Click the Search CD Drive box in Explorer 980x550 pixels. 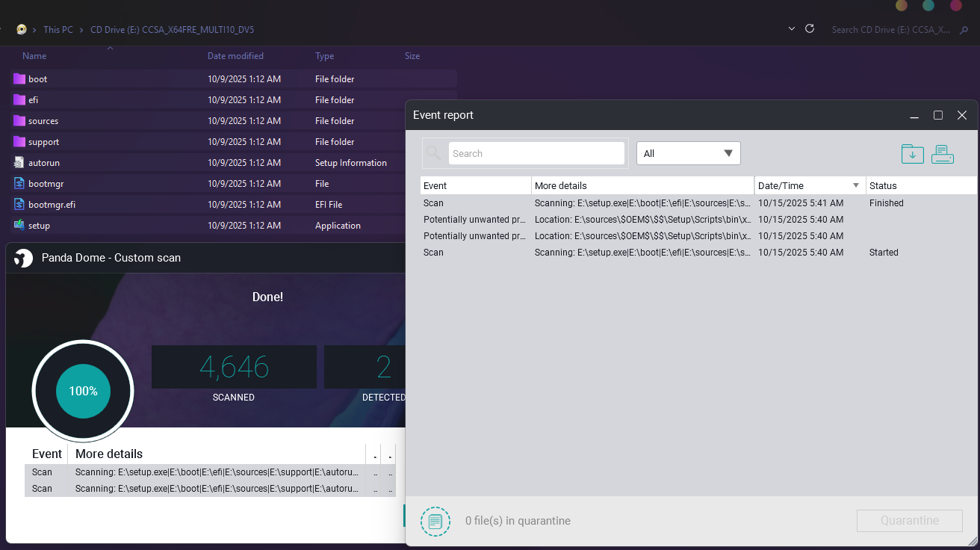[x=891, y=30]
